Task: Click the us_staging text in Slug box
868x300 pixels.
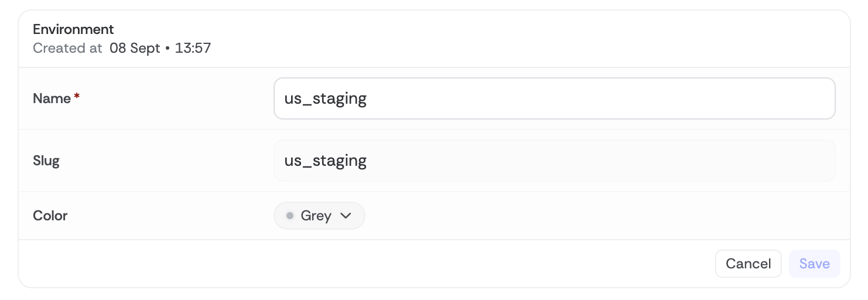Action: tap(326, 161)
